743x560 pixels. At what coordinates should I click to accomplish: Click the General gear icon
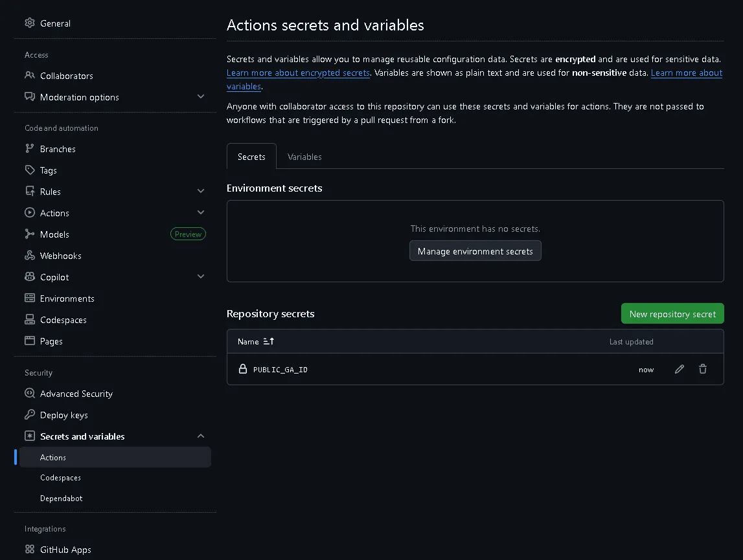pos(30,23)
